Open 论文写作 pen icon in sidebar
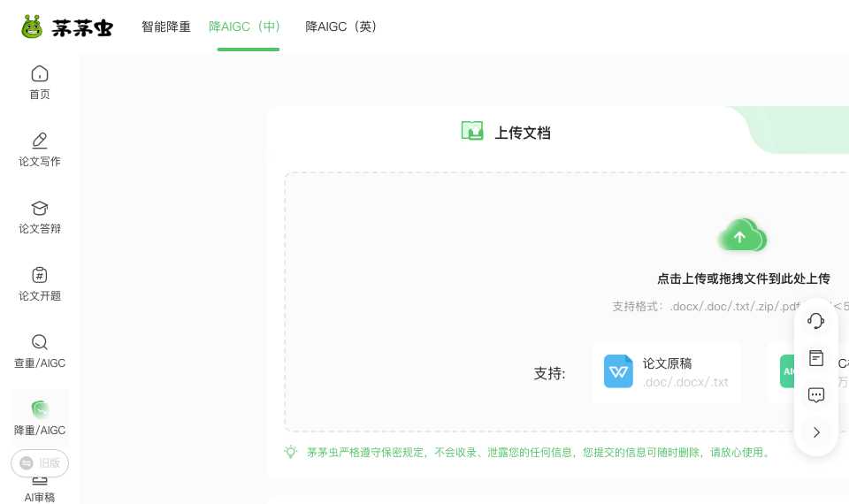 point(40,141)
